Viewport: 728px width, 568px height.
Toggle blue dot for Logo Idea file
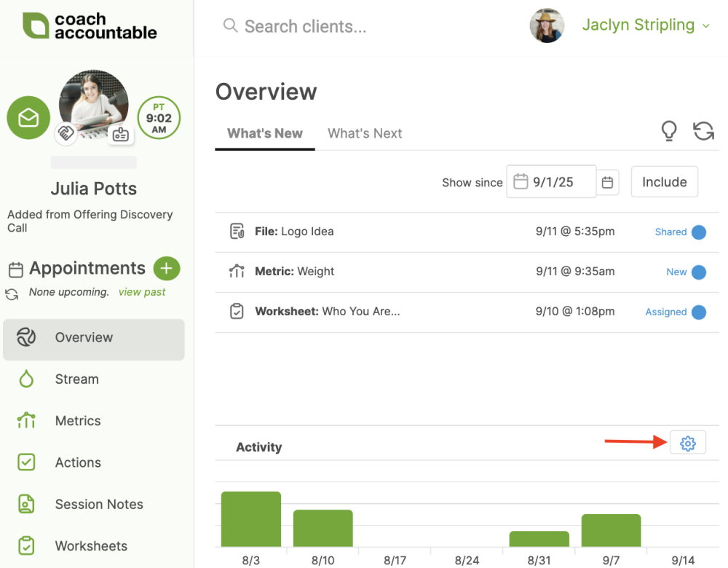pyautogui.click(x=698, y=232)
